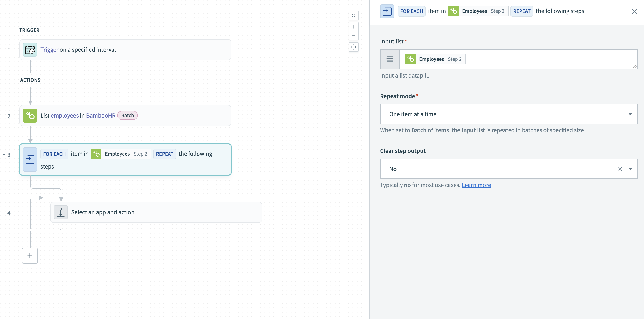Click the BambooHR icon on step 2

click(29, 115)
